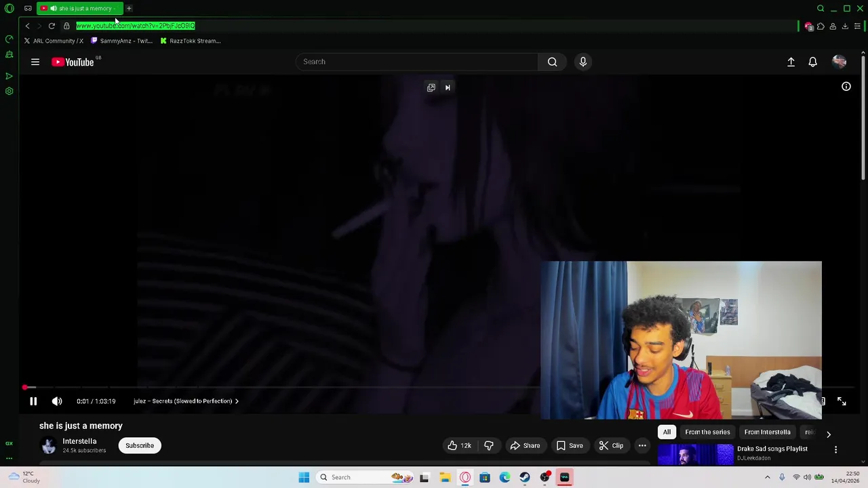Open File Explorer from the taskbar
This screenshot has height=488, width=868.
point(445,477)
